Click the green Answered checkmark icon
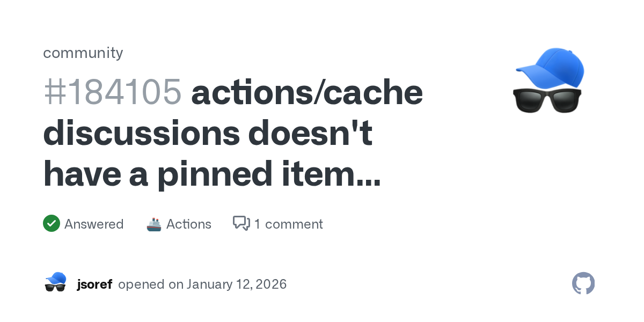Screen dimensions: 644x322 tap(51, 224)
